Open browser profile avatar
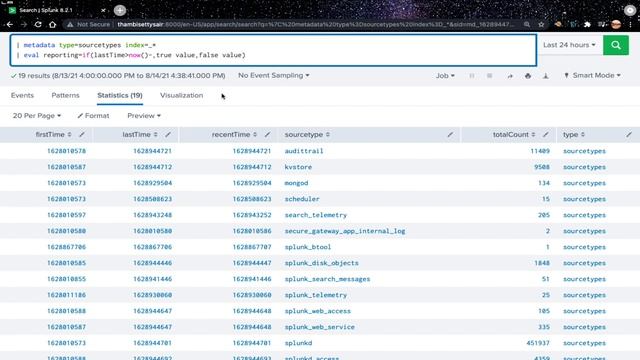The width and height of the screenshot is (640, 360). pos(616,24)
